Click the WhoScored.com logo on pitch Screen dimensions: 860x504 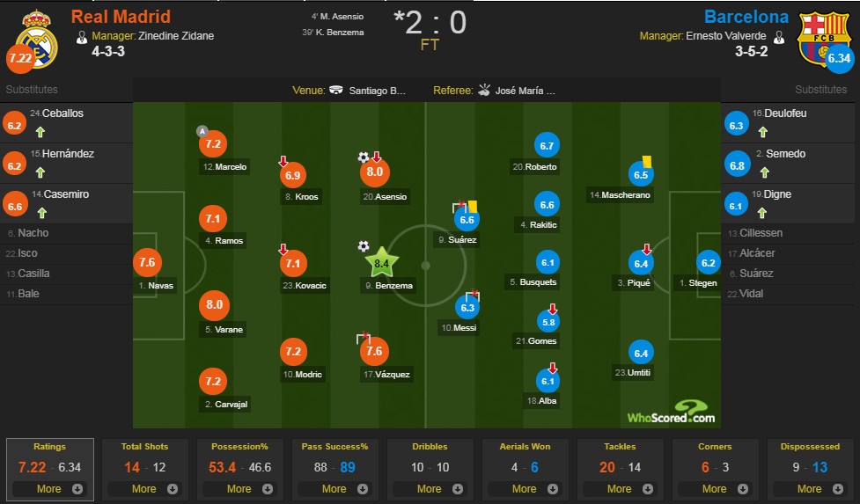click(671, 412)
